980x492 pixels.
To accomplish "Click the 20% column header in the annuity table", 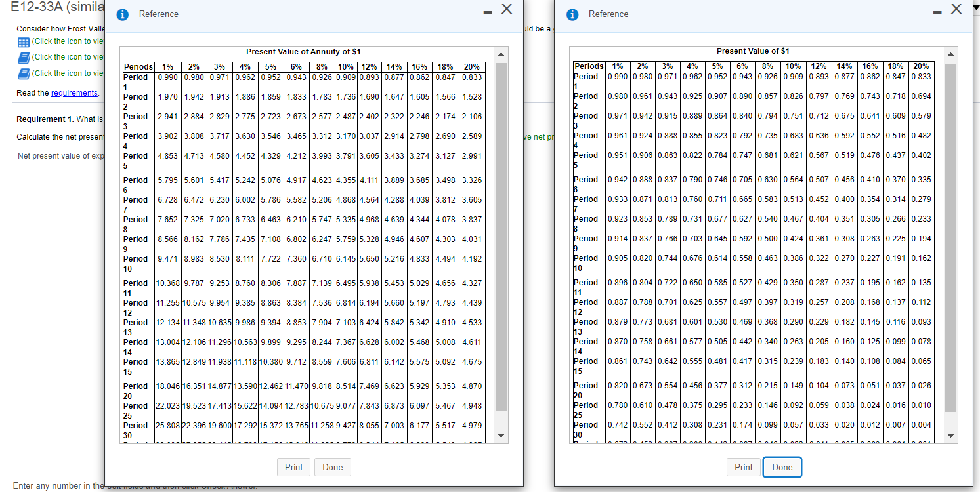I will (471, 67).
